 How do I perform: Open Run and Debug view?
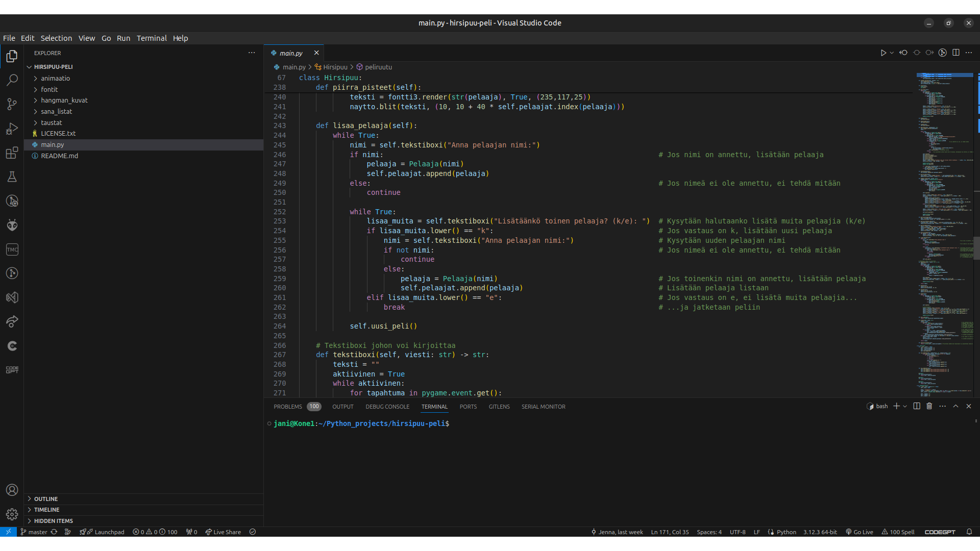pos(12,129)
